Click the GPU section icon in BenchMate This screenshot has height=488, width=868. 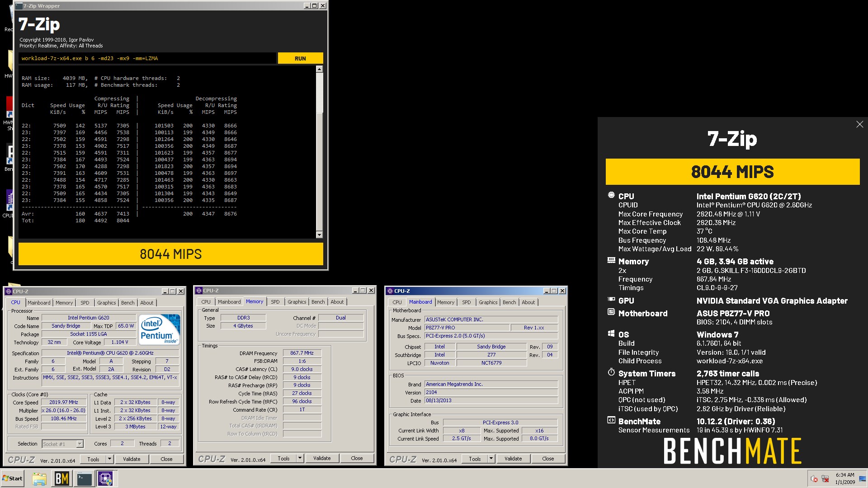(x=611, y=300)
